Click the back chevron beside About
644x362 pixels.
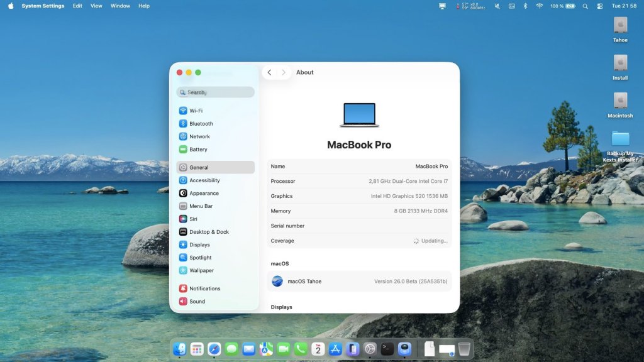269,72
